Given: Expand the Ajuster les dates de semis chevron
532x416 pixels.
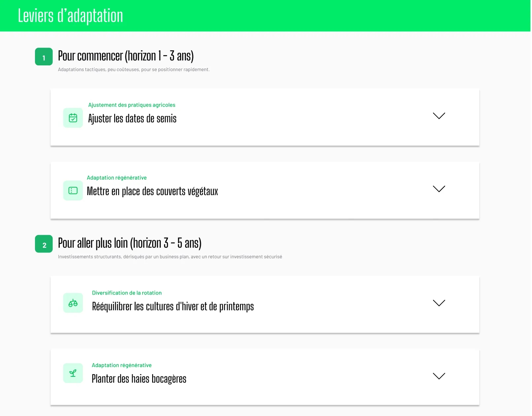Looking at the screenshot, I should (x=439, y=116).
